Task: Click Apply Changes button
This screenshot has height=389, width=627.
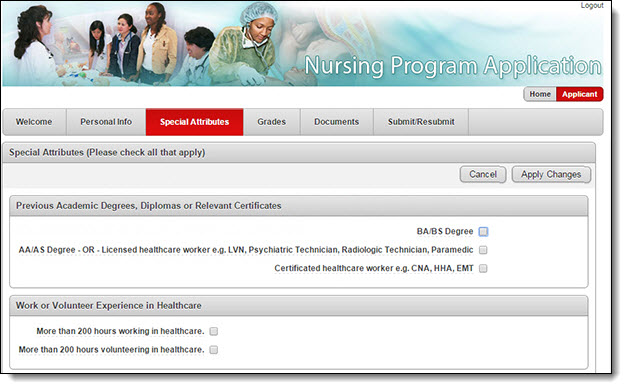Action: click(551, 175)
